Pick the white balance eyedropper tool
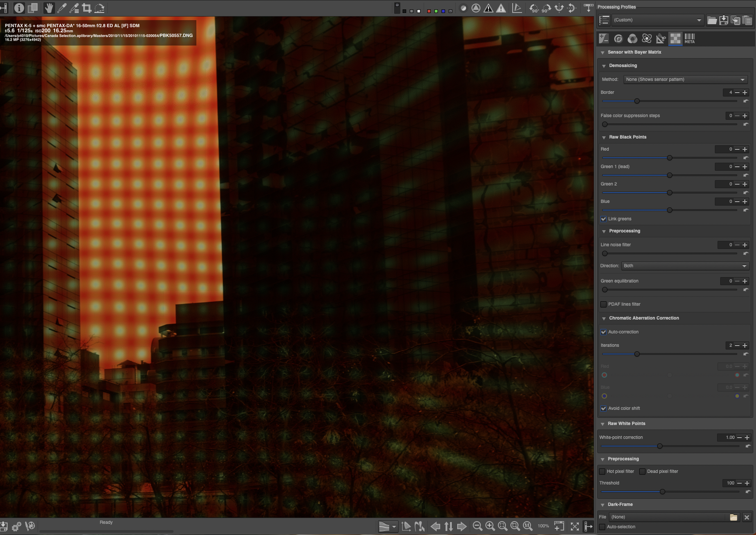Viewport: 756px width, 535px height. point(62,8)
